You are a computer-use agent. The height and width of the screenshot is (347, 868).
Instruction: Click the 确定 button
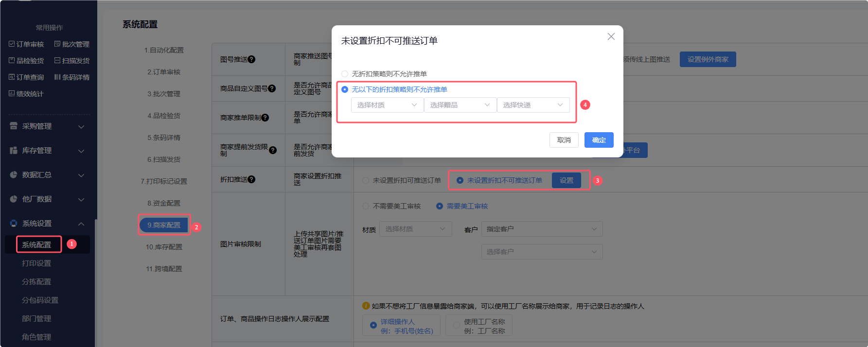[599, 140]
